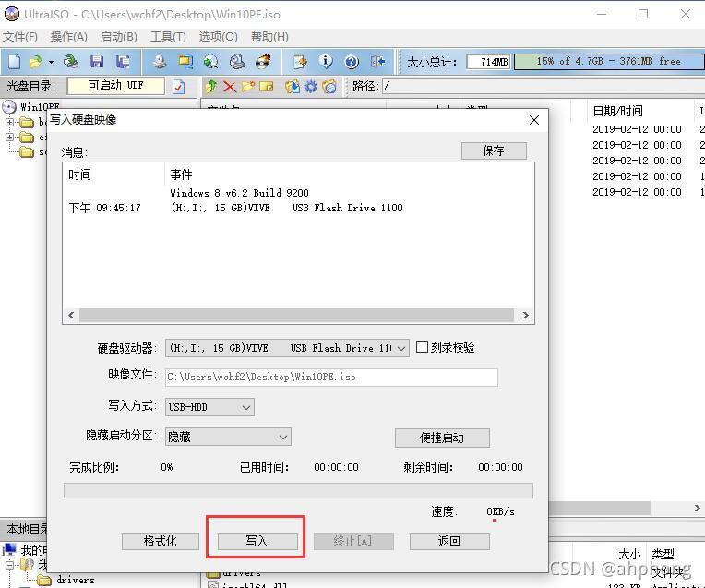Viewport: 705px width, 588px height.
Task: Click the Open CD/DVD icon
Action: point(70,62)
